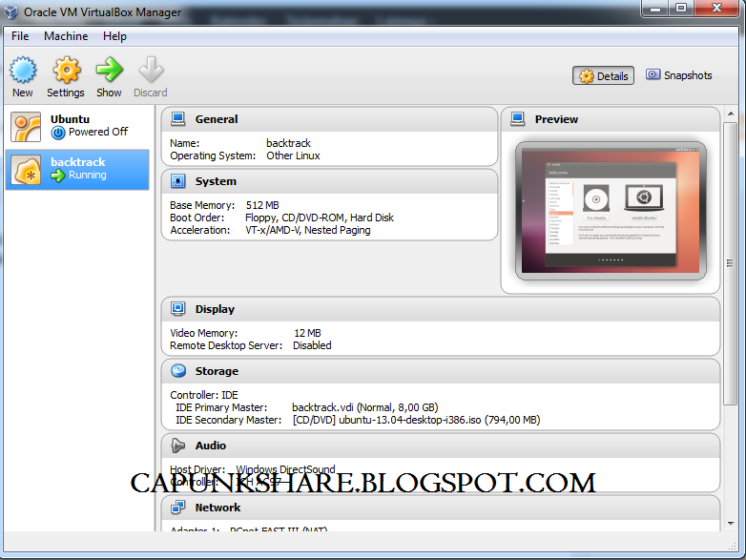This screenshot has width=746, height=560.
Task: Click the Name value 'backtrack' in General
Action: [288, 143]
